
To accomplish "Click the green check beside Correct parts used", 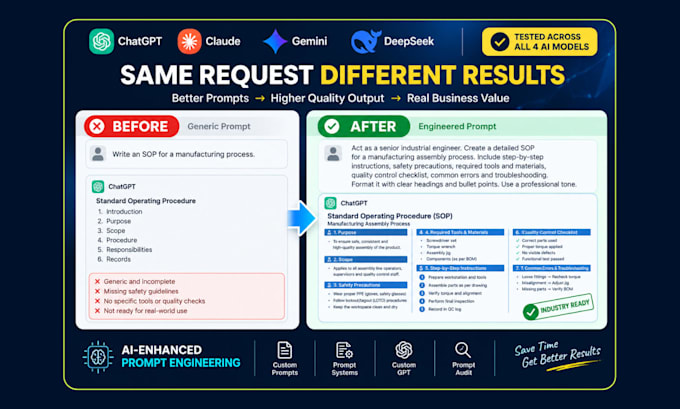I will click(517, 240).
